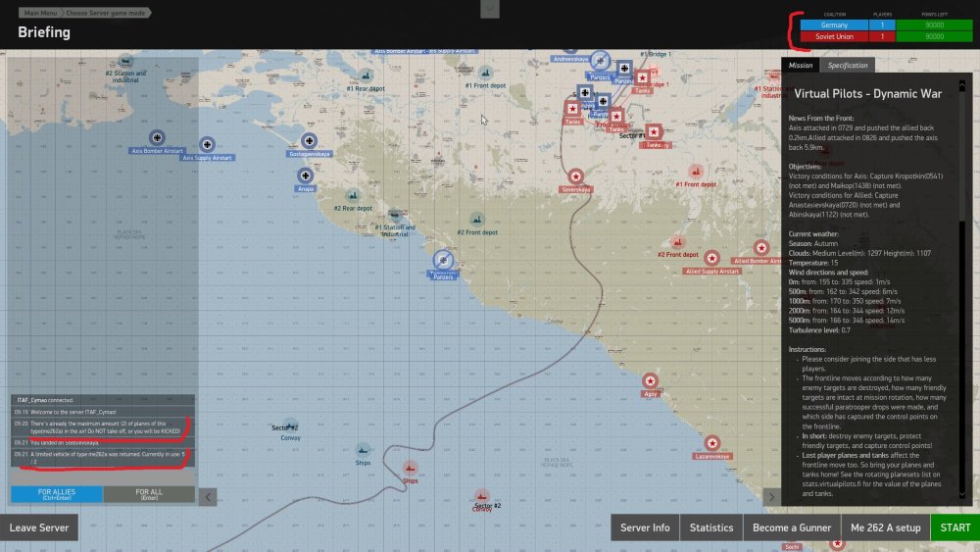Collapse the chat panel with left arrow
Viewport: 980px width, 552px height.
pos(208,497)
